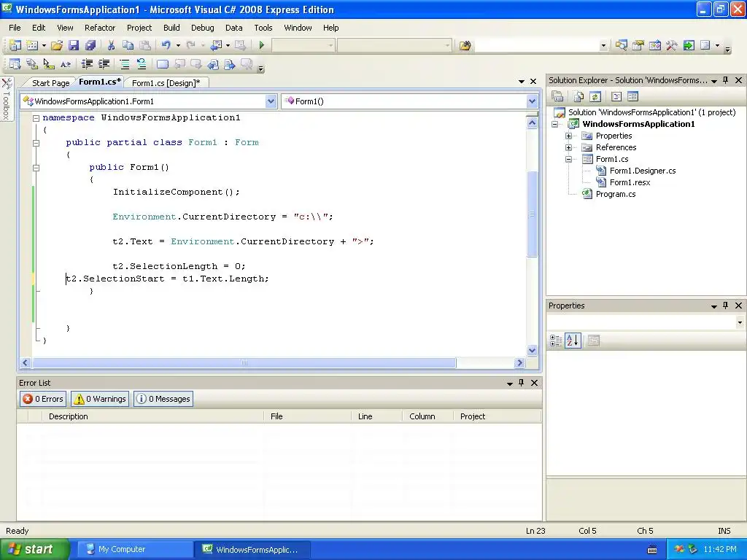The height and width of the screenshot is (560, 747).
Task: Click the Display Word Completion icon
Action: click(x=66, y=64)
